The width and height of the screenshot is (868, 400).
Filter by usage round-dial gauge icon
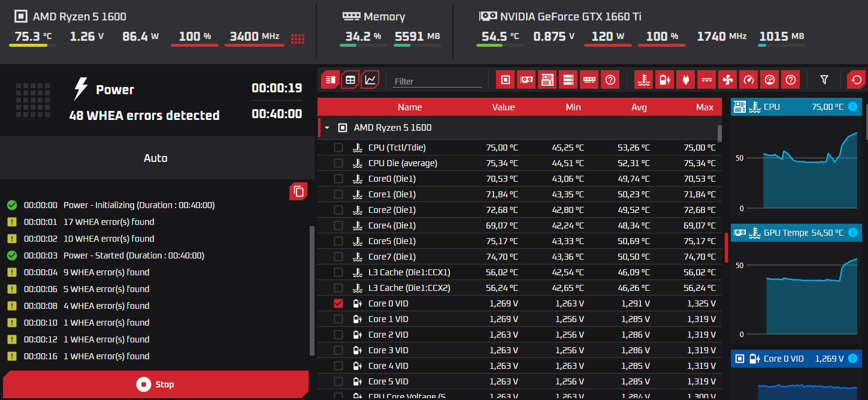(769, 79)
